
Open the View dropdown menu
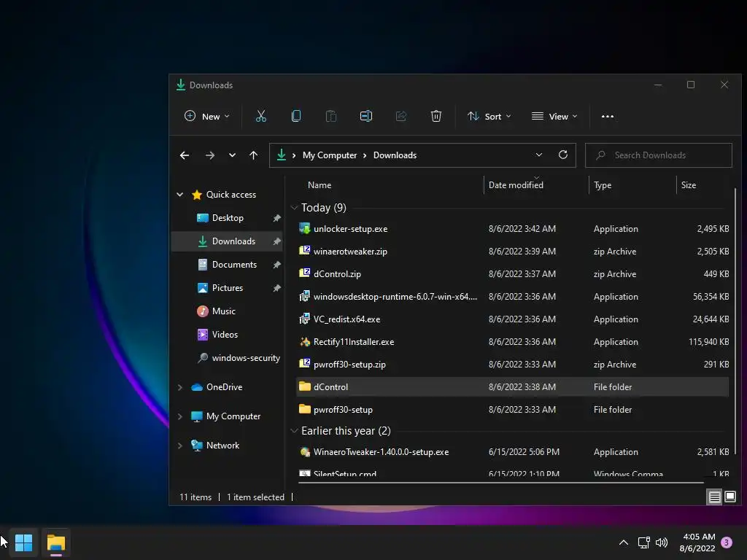pos(554,116)
